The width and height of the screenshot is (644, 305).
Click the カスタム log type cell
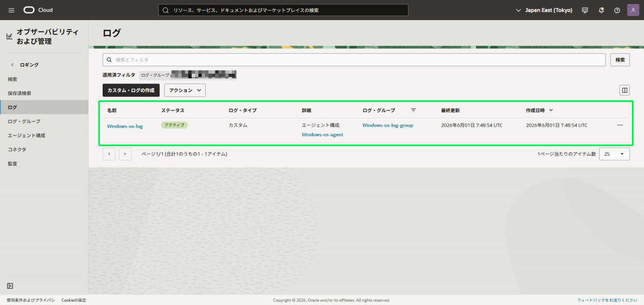tap(238, 125)
